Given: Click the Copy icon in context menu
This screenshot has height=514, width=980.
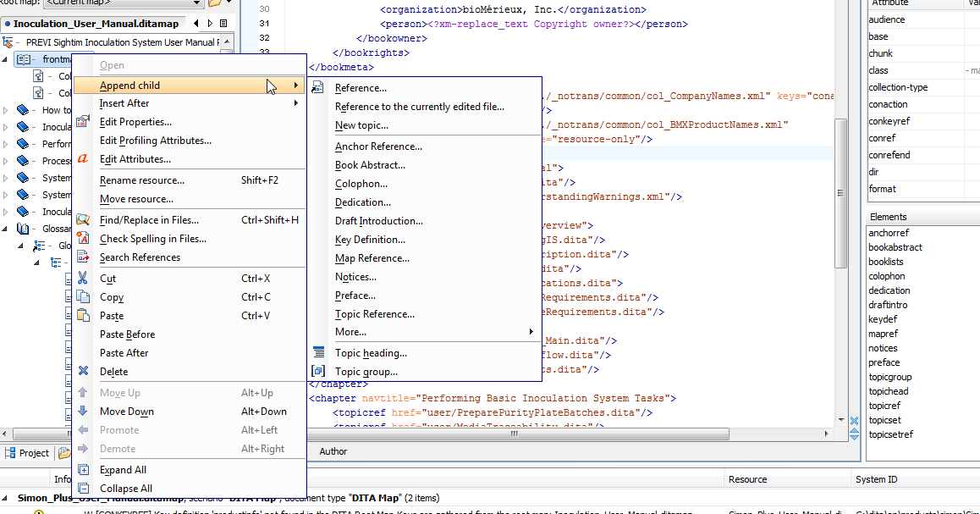Looking at the screenshot, I should point(82,297).
